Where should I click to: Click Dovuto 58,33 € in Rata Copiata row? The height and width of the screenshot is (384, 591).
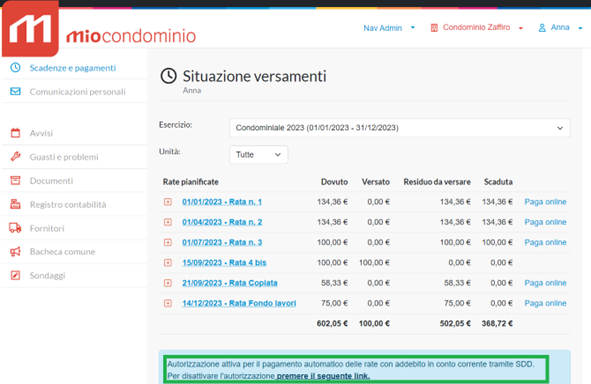point(335,283)
